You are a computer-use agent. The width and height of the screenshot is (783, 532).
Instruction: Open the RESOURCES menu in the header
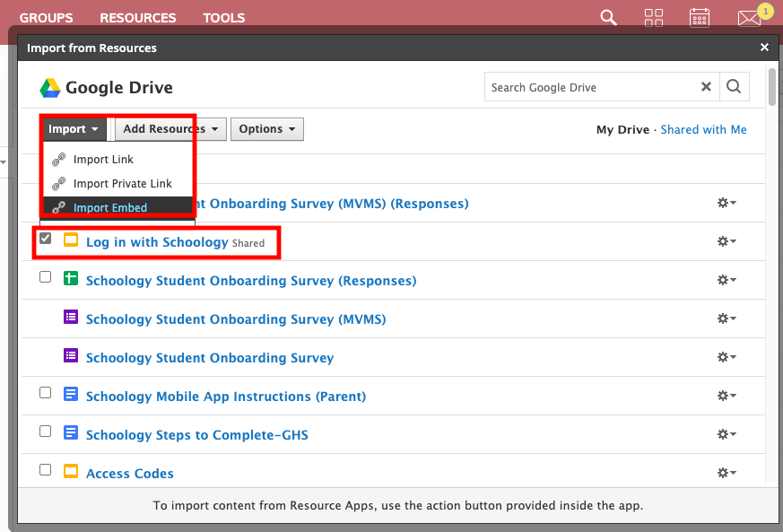(x=138, y=18)
